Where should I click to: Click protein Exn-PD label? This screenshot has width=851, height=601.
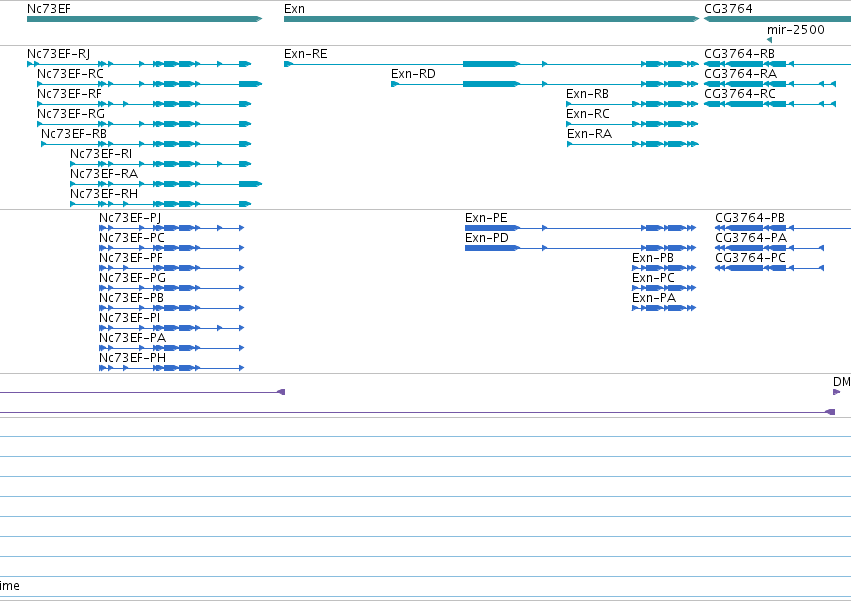[487, 238]
